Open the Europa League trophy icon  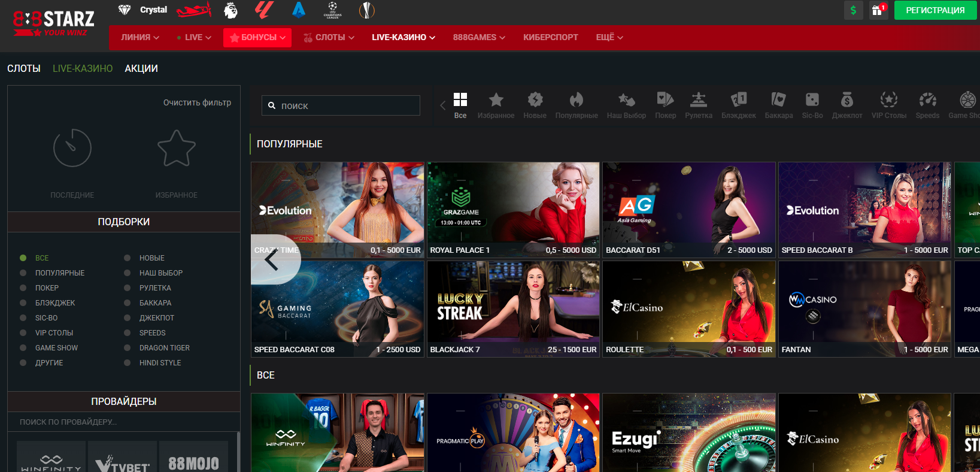(x=366, y=10)
